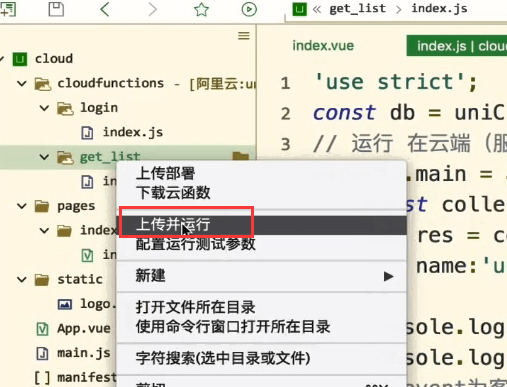Collapse the login folder chevron
This screenshot has width=507, height=387.
tap(44, 108)
